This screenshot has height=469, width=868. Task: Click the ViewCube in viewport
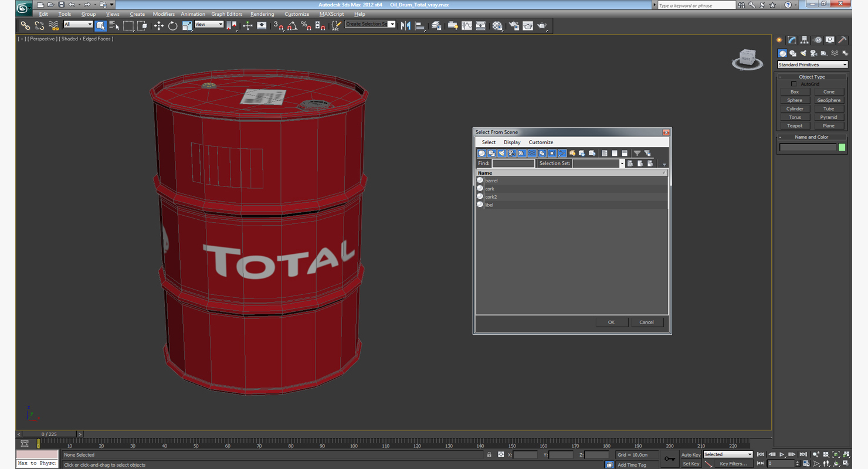click(747, 59)
